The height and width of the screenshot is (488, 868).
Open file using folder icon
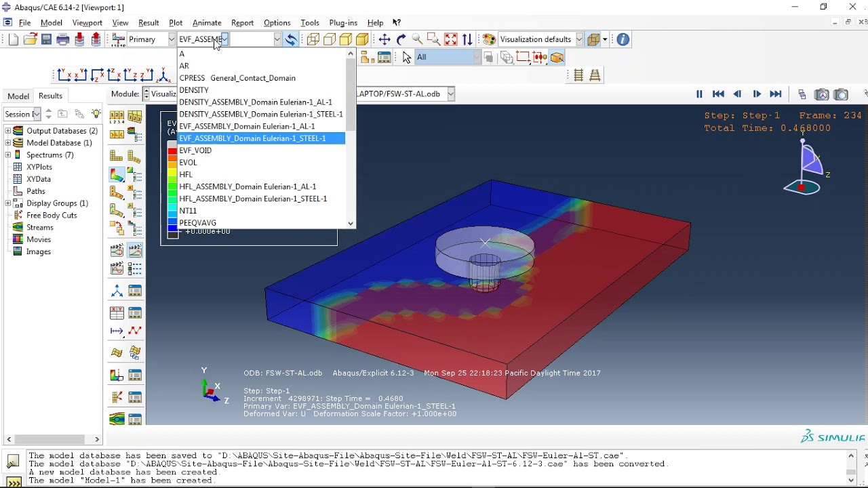tap(30, 40)
